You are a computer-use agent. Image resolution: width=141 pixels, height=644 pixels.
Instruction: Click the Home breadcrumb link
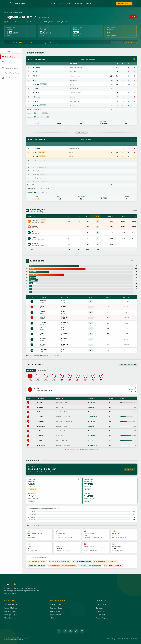coord(6,12)
